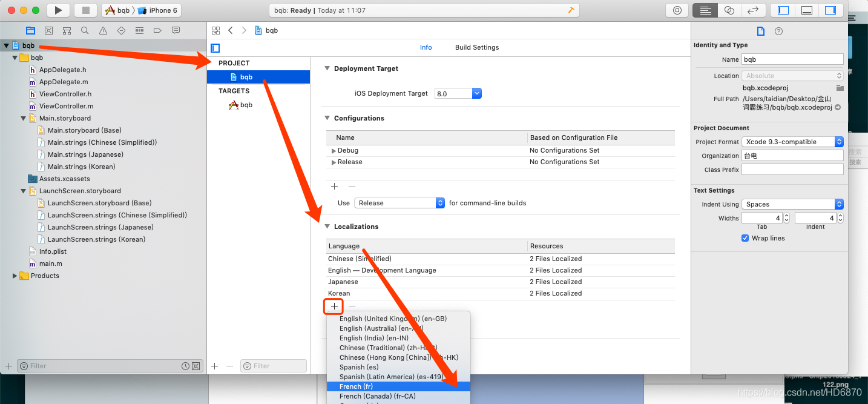868x404 pixels.
Task: Open the Library button in toolbar
Action: click(x=677, y=10)
